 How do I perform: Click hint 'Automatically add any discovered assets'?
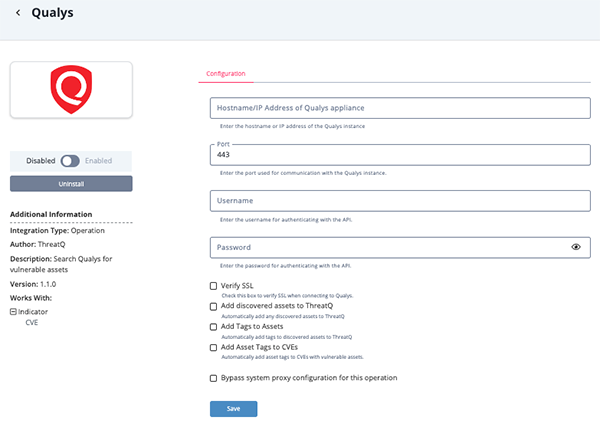point(283,316)
